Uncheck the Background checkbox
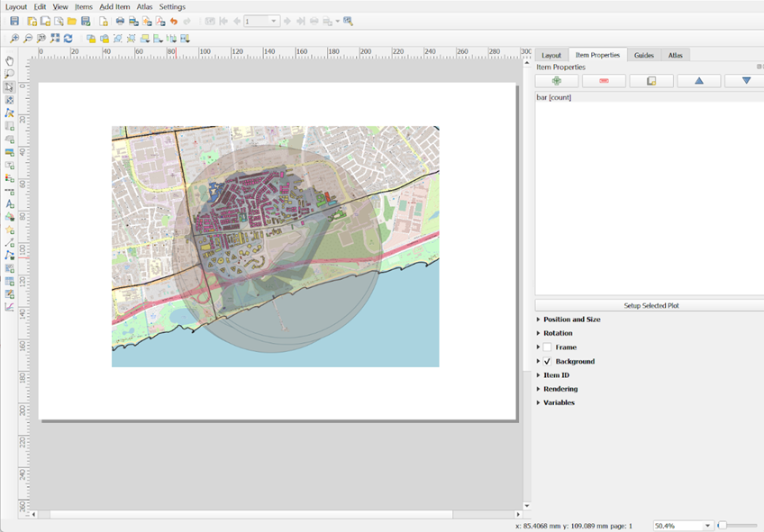 [547, 361]
